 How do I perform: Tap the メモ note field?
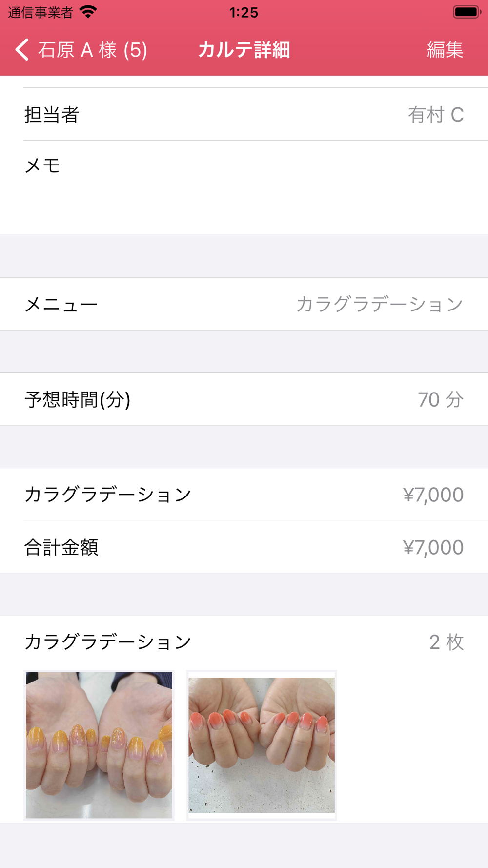(244, 188)
